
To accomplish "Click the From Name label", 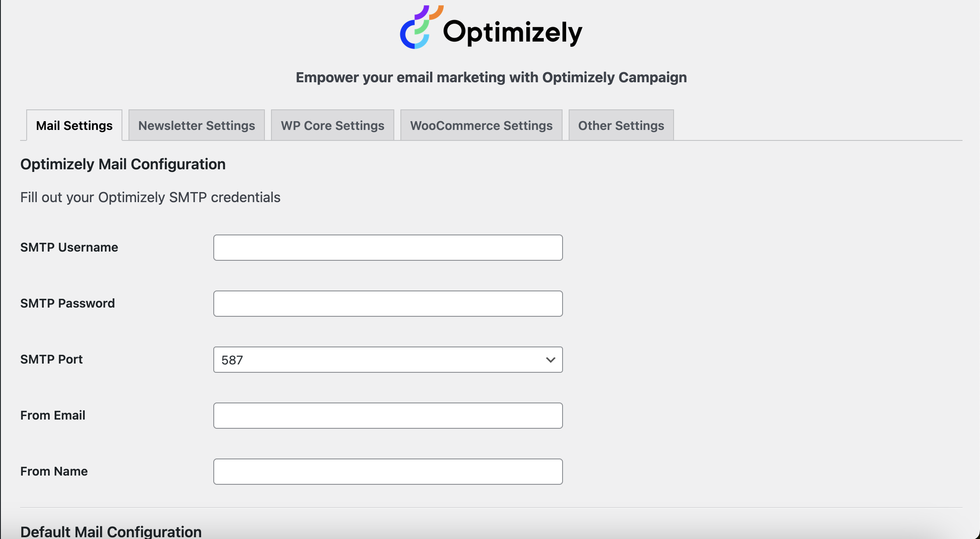I will 54,471.
